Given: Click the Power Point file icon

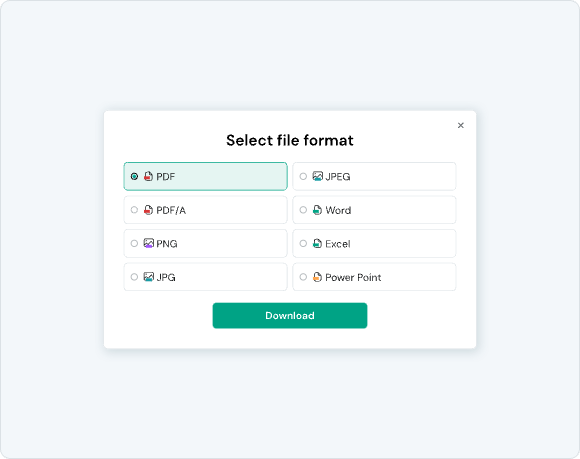Looking at the screenshot, I should click(x=317, y=277).
